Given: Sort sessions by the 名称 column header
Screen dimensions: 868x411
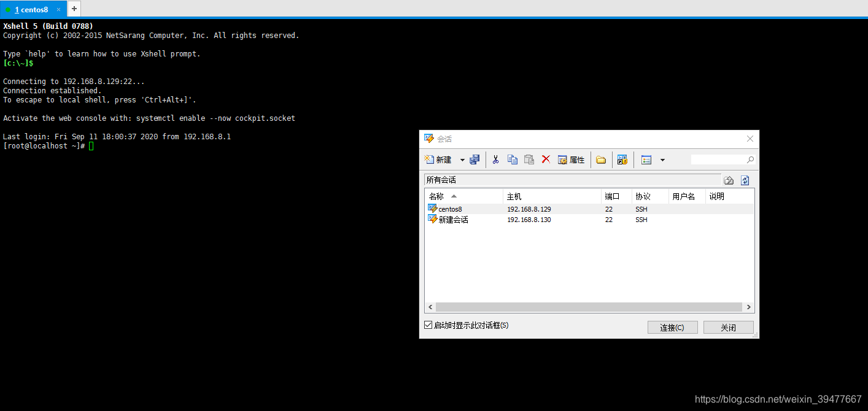Looking at the screenshot, I should coord(437,196).
